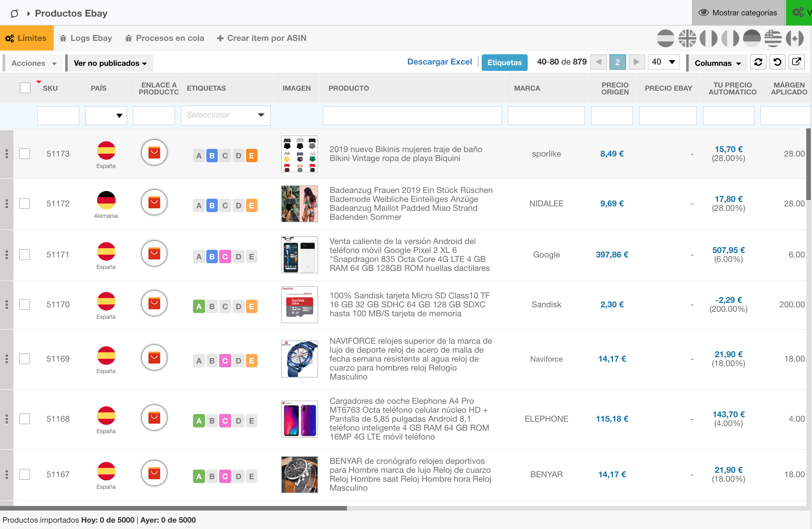Open the Columnas dropdown
Screen dimensions: 812x529
coord(717,63)
